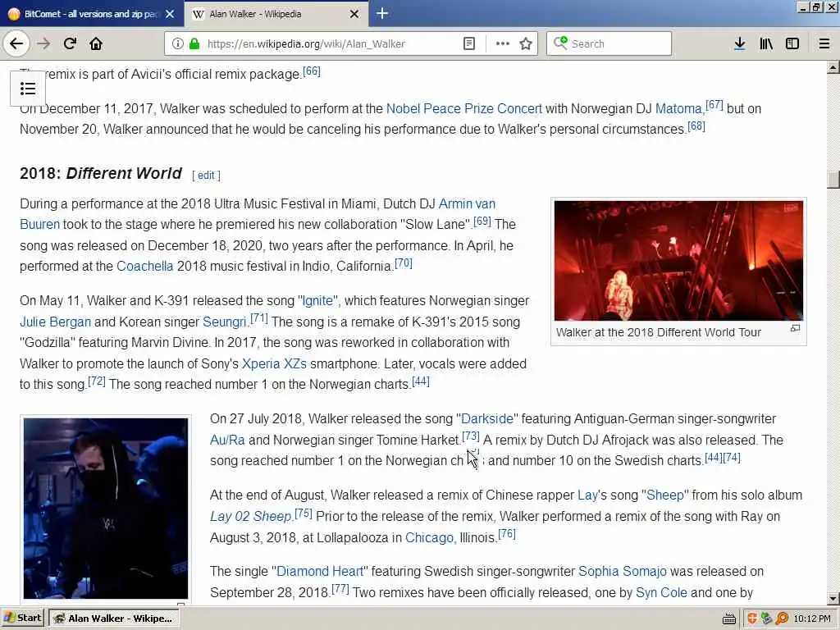
Task: Click the Search box in toolbar
Action: 609,44
